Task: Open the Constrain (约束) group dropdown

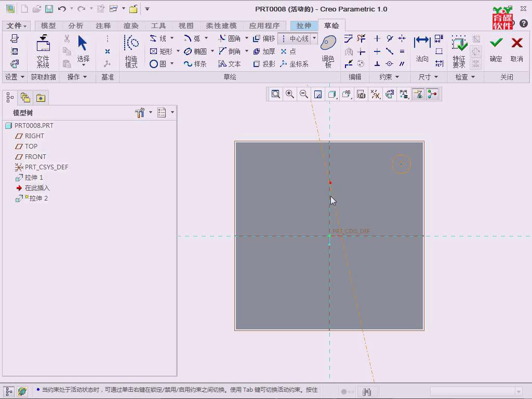Action: click(x=389, y=77)
